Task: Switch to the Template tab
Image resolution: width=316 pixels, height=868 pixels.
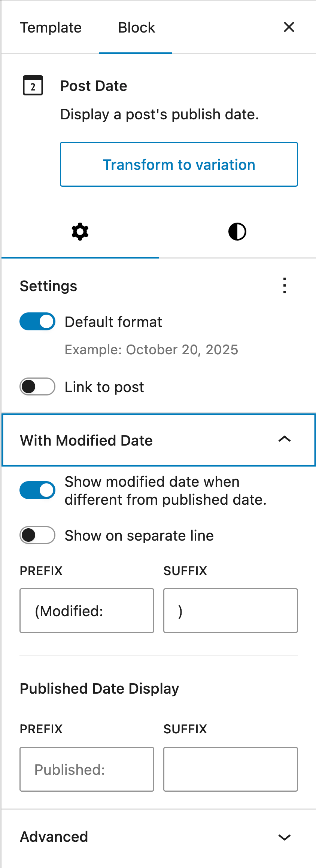Action: [51, 27]
